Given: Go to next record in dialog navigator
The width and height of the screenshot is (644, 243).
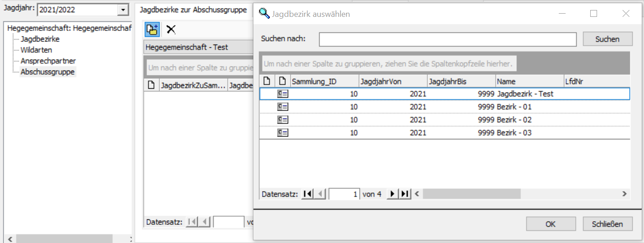Looking at the screenshot, I should (392, 194).
